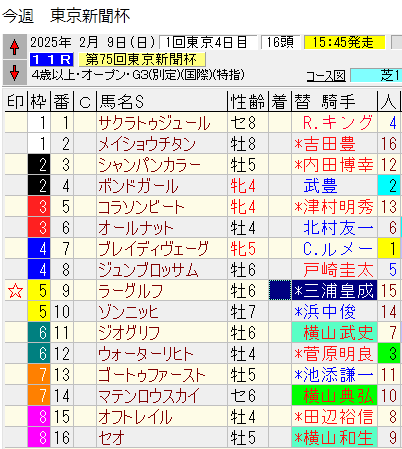
Task: Click jockey 武豊
Action: [320, 186]
